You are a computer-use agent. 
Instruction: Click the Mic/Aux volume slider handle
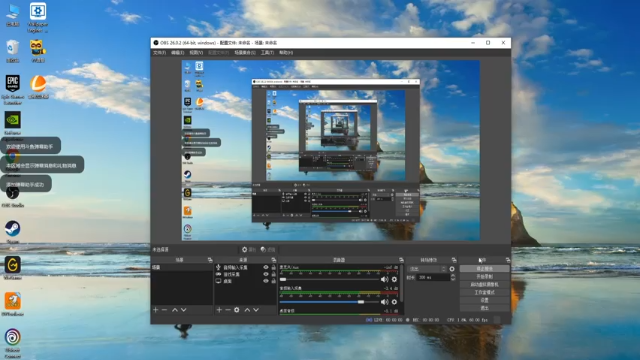(x=283, y=280)
